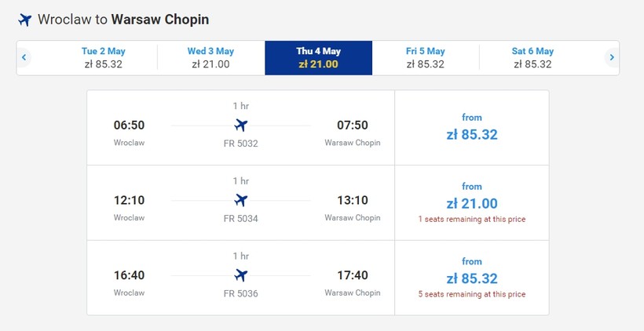Image resolution: width=644 pixels, height=331 pixels.
Task: Click the plane icon on flight FR 5034
Action: point(240,200)
